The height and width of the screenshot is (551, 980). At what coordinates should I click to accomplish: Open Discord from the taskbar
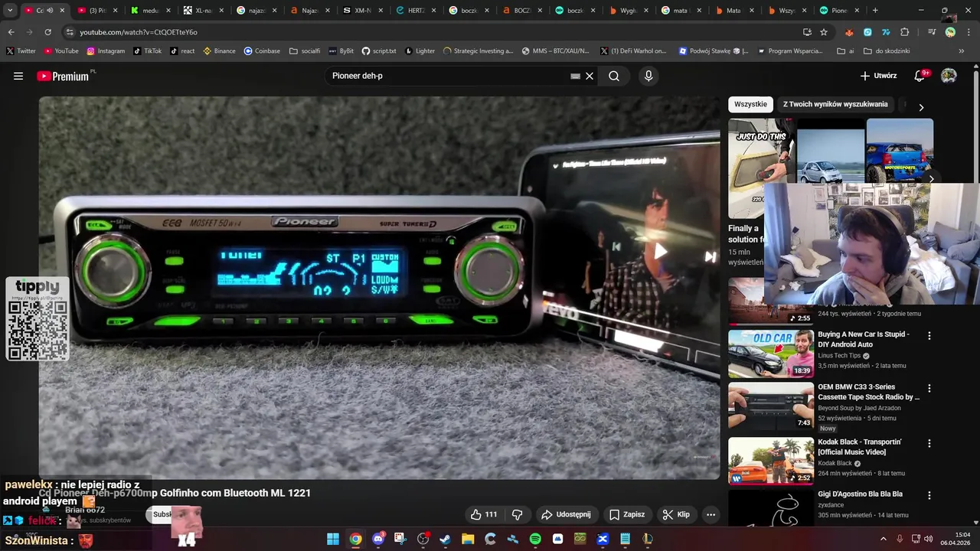click(x=378, y=539)
